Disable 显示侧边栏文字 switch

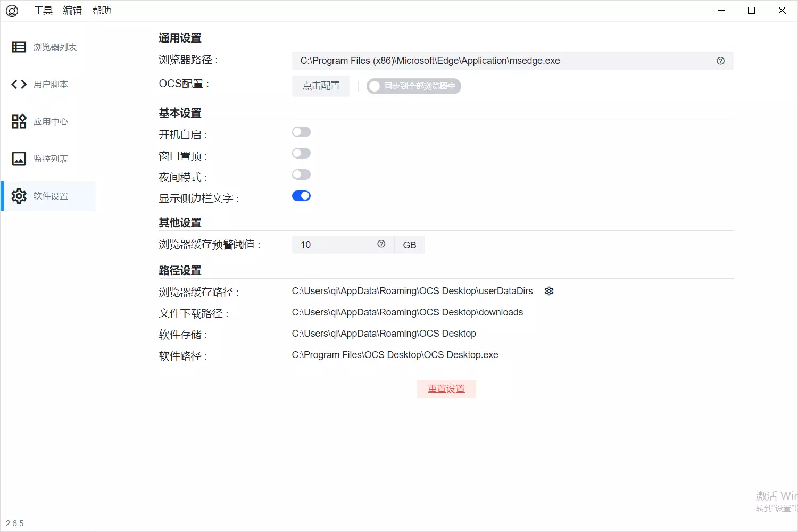[301, 196]
